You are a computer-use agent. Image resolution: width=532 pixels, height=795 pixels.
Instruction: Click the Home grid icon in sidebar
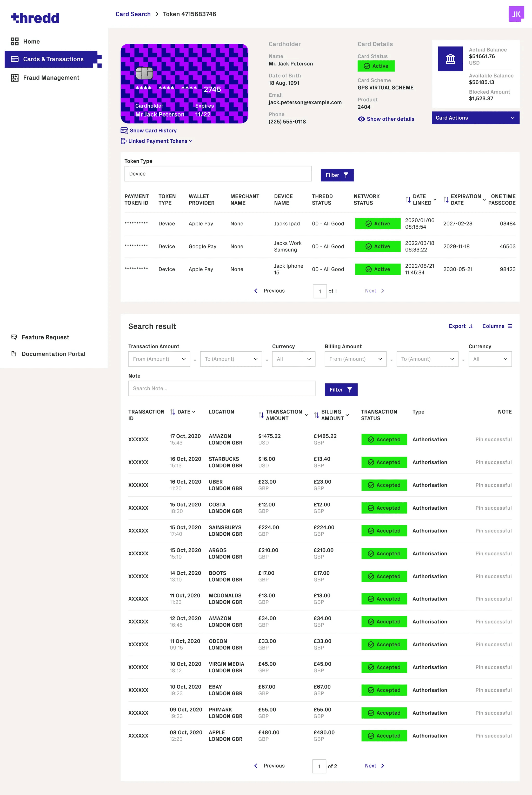15,41
